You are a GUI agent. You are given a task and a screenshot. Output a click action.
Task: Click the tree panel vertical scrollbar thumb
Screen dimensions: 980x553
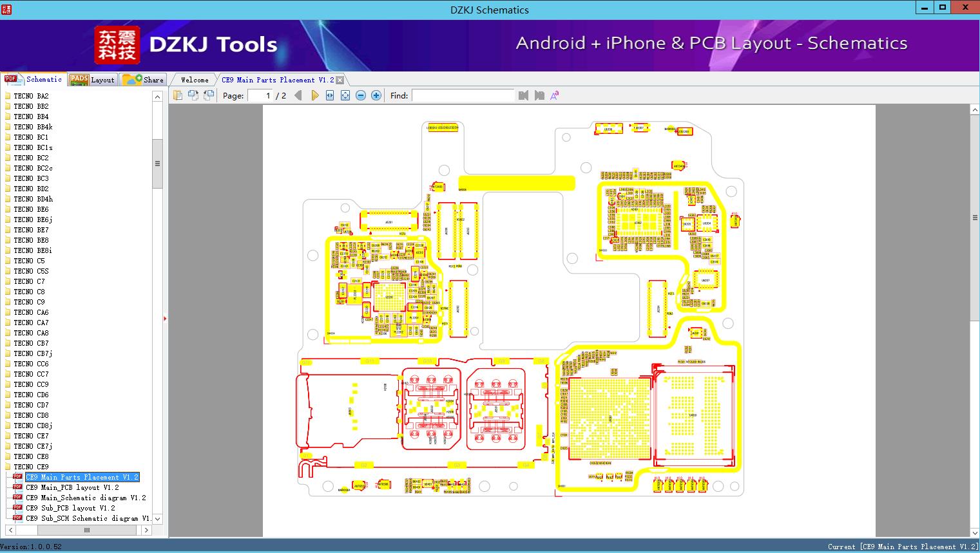157,164
